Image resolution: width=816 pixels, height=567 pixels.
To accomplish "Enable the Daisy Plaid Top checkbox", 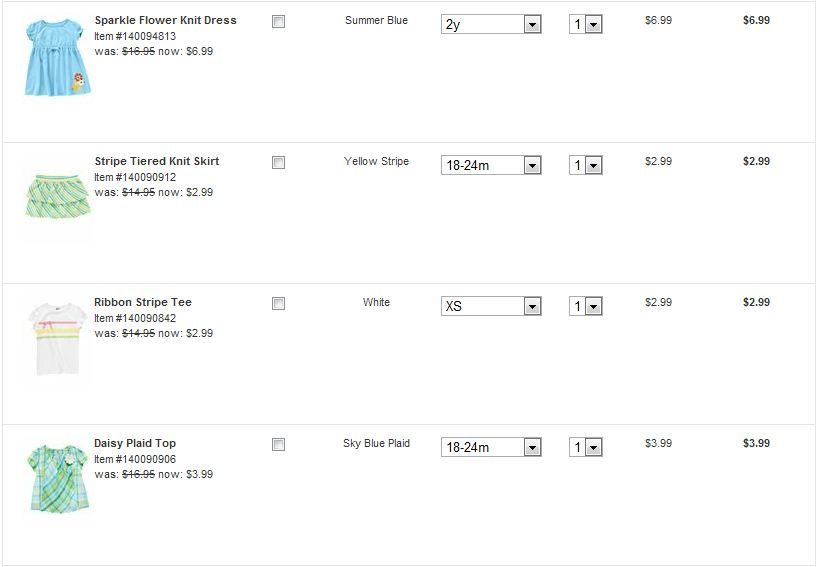I will (x=278, y=444).
